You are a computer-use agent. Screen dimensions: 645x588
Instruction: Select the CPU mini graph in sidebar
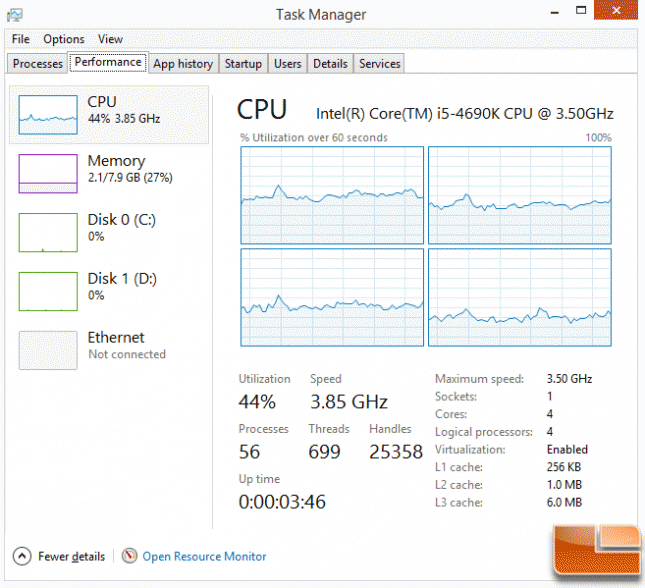48,115
